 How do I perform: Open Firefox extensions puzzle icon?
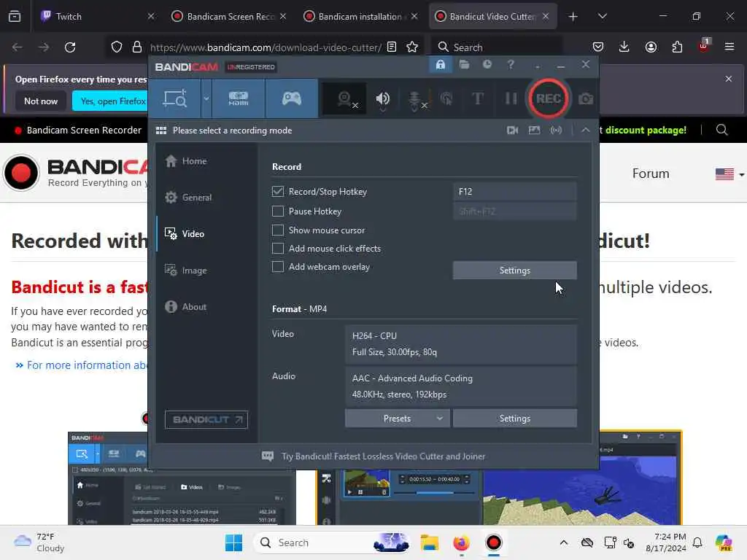click(x=677, y=47)
